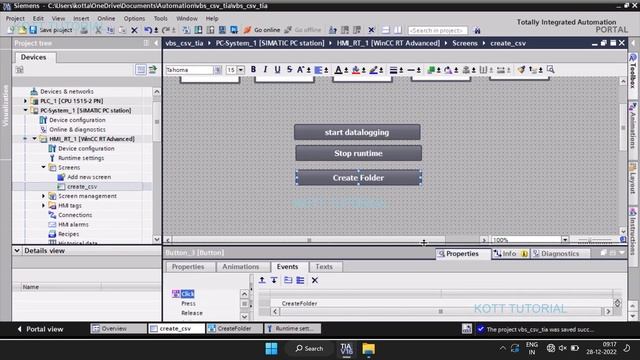The height and width of the screenshot is (360, 640).
Task: Click the Cut scissors icon
Action: [98, 30]
